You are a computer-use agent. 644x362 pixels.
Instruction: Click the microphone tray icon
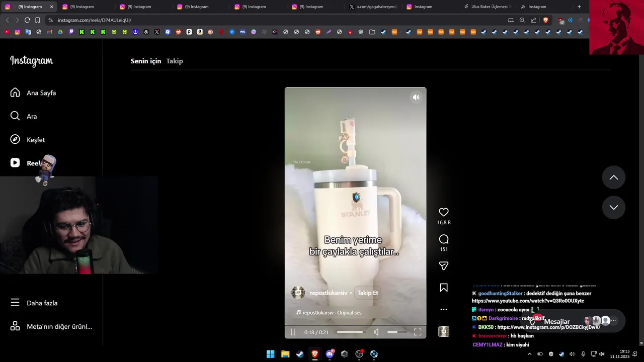(583, 354)
